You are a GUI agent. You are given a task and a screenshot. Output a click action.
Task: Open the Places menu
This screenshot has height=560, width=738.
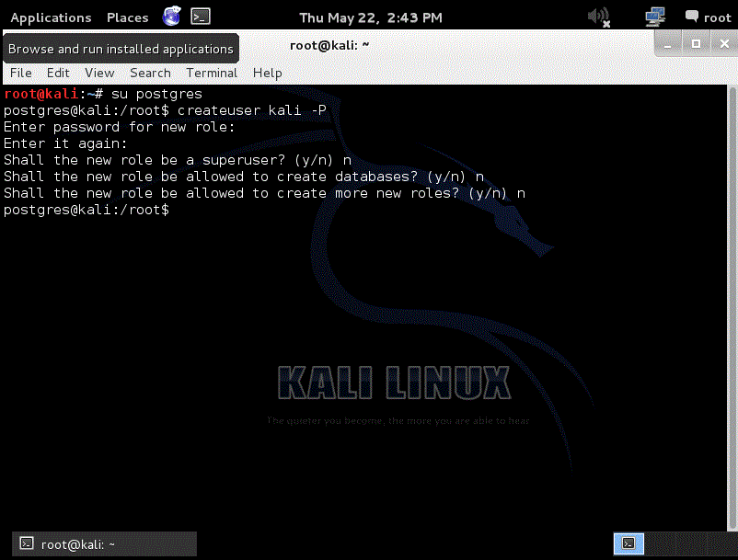click(x=127, y=17)
